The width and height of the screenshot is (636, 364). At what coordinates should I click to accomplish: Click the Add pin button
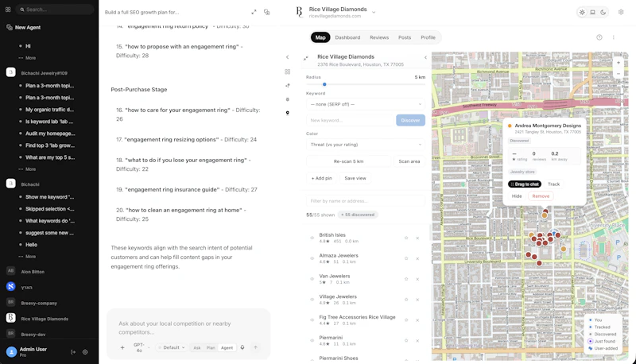pyautogui.click(x=322, y=178)
